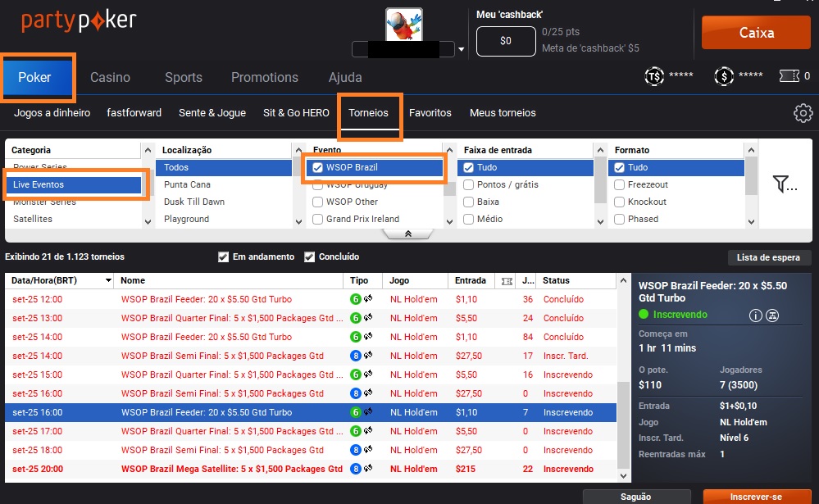The image size is (819, 504).
Task: Click the Evento list scroll-down arrow
Action: tap(450, 221)
